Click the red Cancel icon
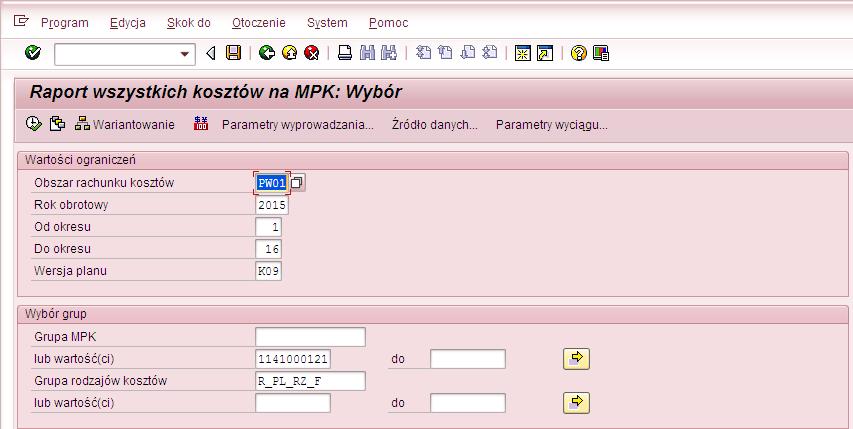Image resolution: width=853 pixels, height=429 pixels. click(312, 53)
